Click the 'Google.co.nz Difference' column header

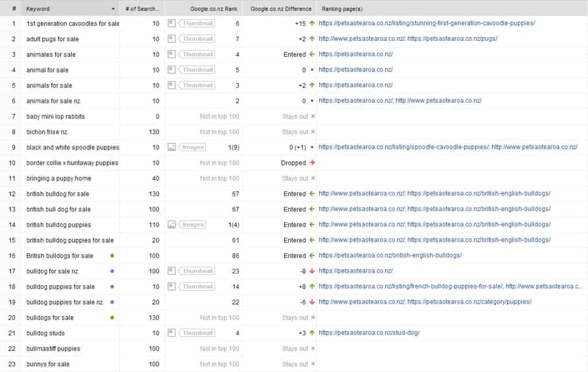coord(280,8)
